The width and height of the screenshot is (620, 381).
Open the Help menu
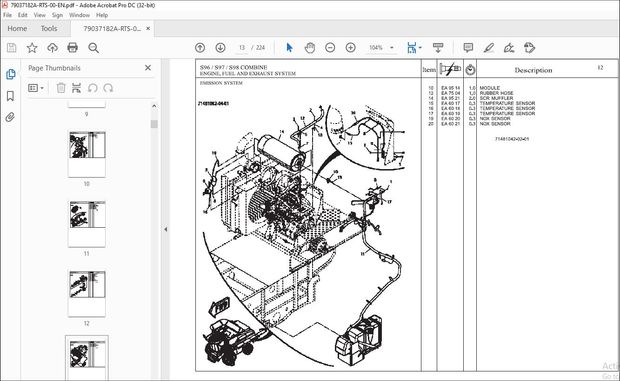tap(102, 15)
